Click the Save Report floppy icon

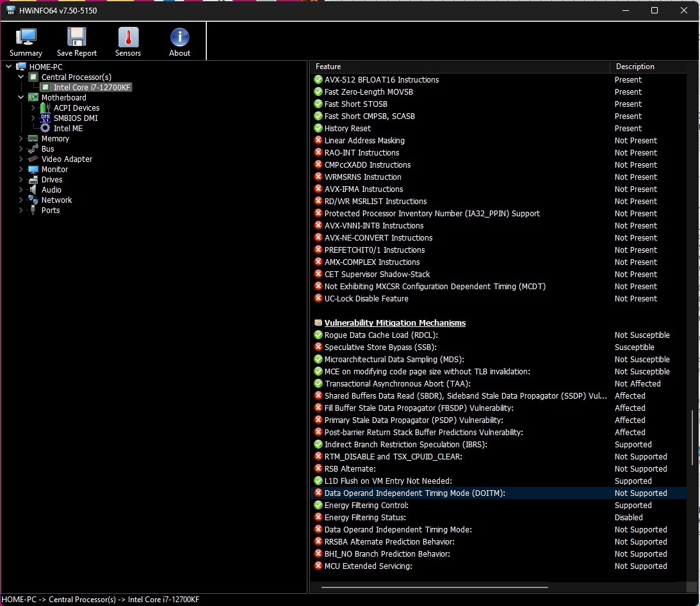tap(77, 37)
